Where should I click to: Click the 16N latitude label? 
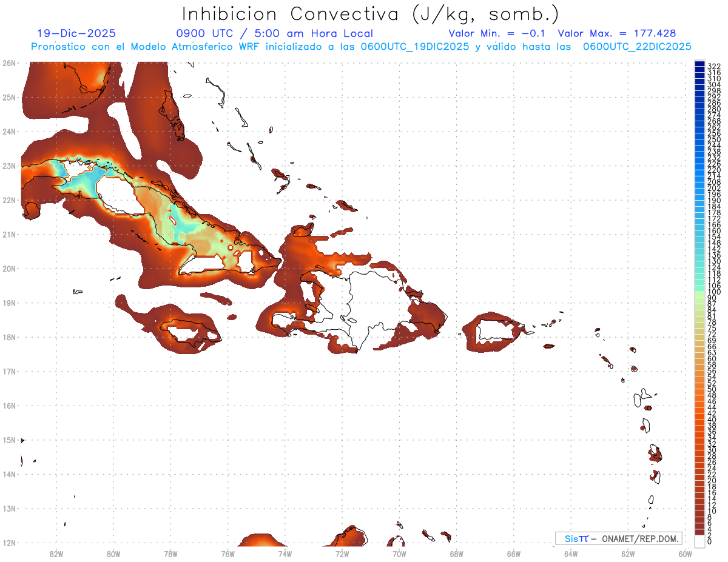click(9, 406)
